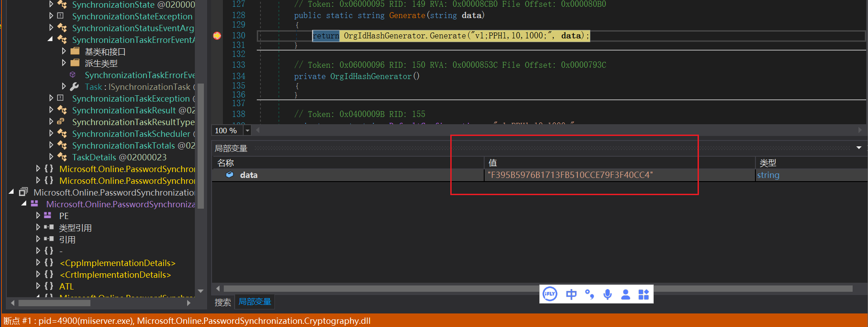Click the string type link in locals
Screen dimensions: 868x327
768,175
